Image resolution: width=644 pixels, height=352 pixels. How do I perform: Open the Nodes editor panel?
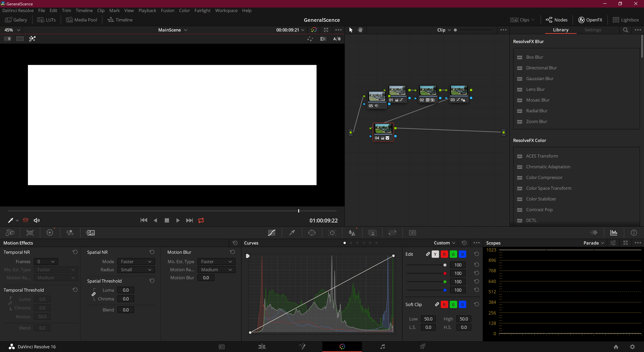tap(556, 20)
